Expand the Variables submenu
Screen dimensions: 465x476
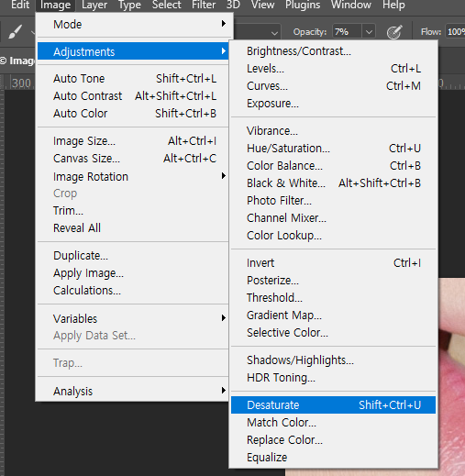pos(133,318)
